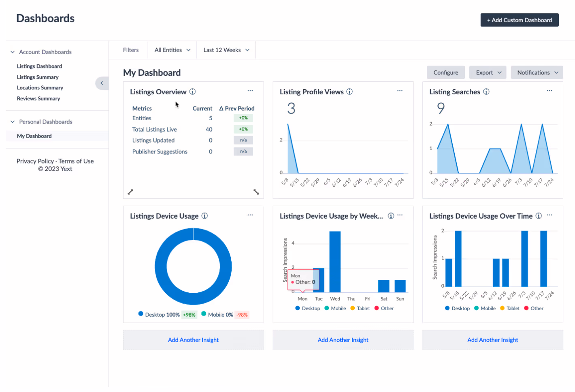575x392 pixels.
Task: Open Listings Device Usage by Week three-dot menu
Action: point(400,215)
